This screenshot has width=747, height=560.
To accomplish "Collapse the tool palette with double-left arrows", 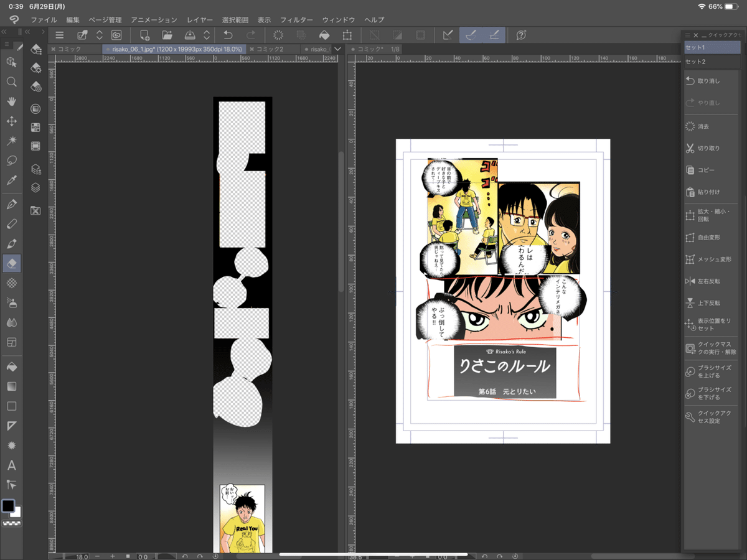I will click(x=5, y=31).
